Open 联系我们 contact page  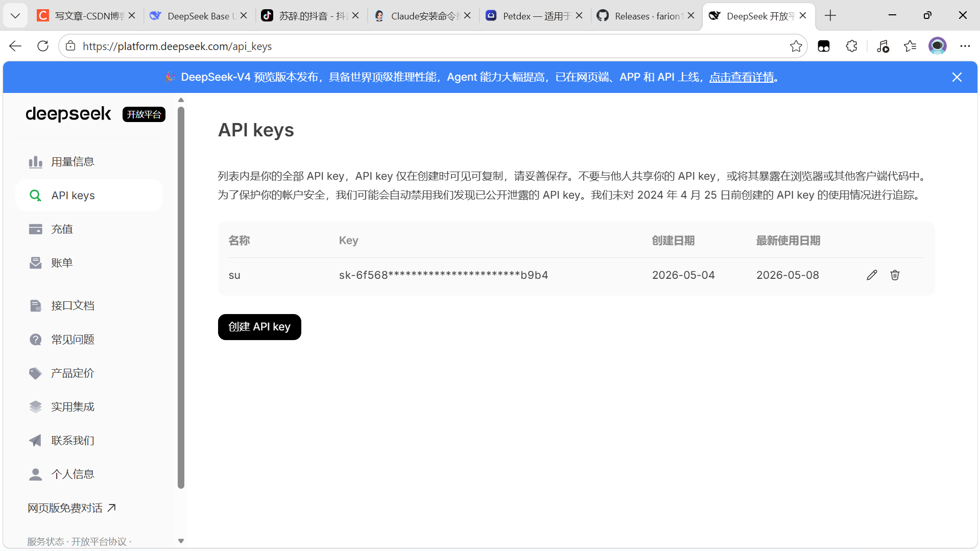tap(89, 441)
